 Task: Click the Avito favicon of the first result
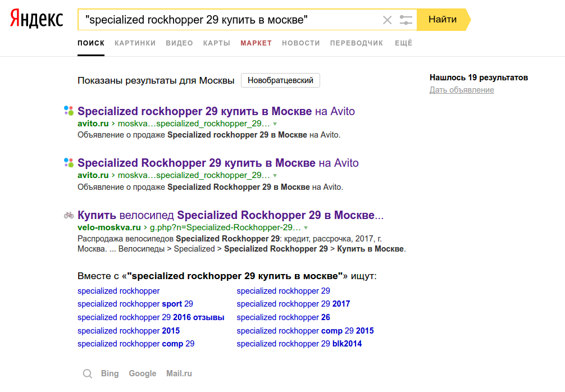click(69, 111)
